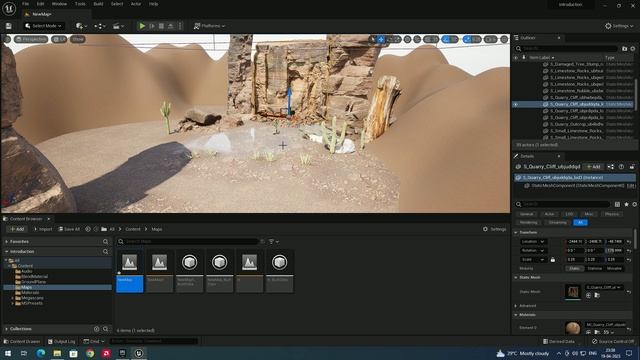Sort the Outliner by the Item Label column
The height and width of the screenshot is (360, 640).
click(541, 58)
